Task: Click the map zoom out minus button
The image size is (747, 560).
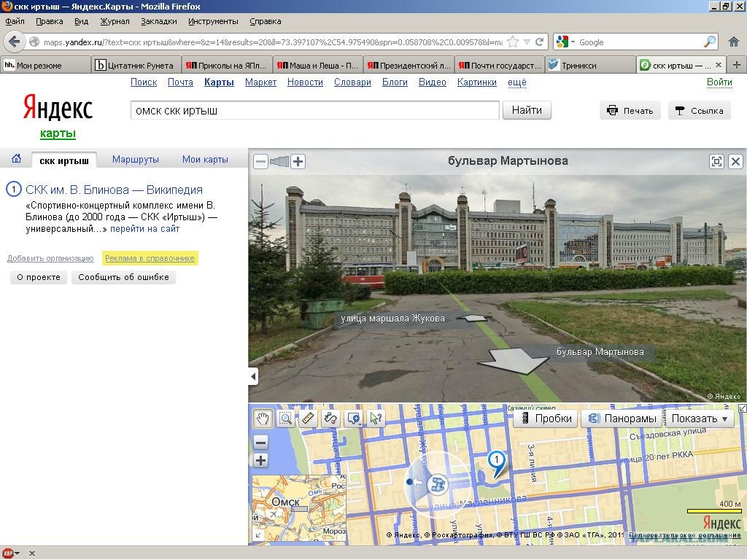Action: pos(261,443)
